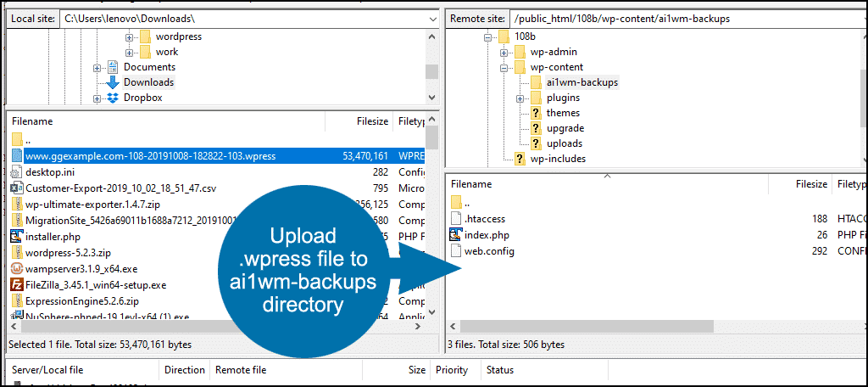
Task: Click the Remote site path field
Action: click(688, 19)
